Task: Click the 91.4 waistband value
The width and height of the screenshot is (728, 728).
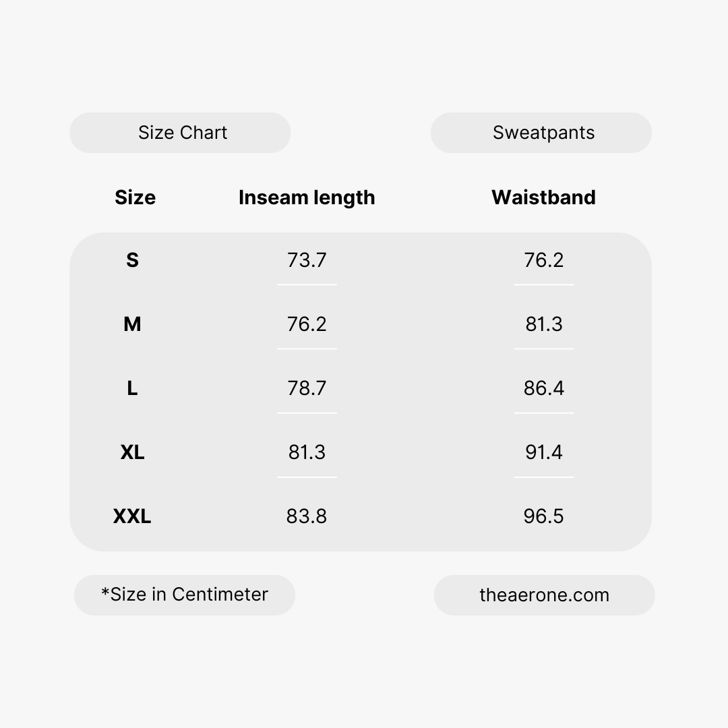Action: pyautogui.click(x=543, y=452)
